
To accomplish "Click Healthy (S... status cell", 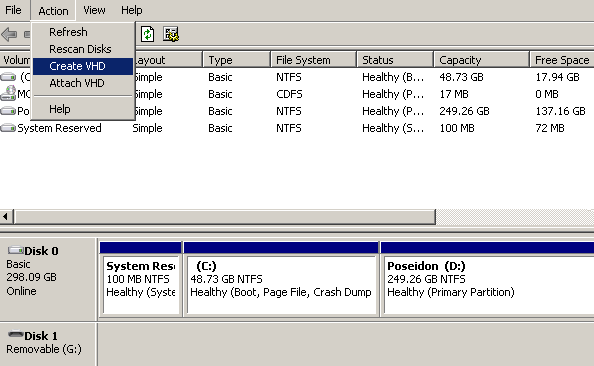I will 393,128.
